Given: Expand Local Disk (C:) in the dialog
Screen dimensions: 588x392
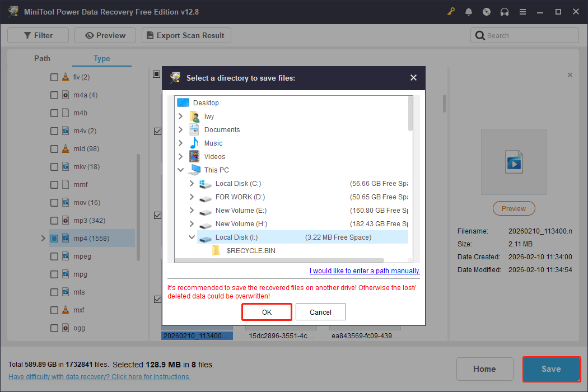Looking at the screenshot, I should click(x=192, y=183).
